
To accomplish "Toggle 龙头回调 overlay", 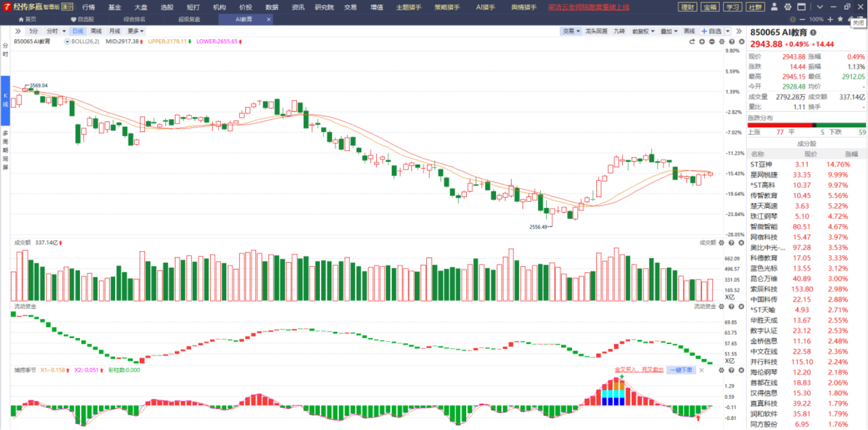I will tap(596, 31).
